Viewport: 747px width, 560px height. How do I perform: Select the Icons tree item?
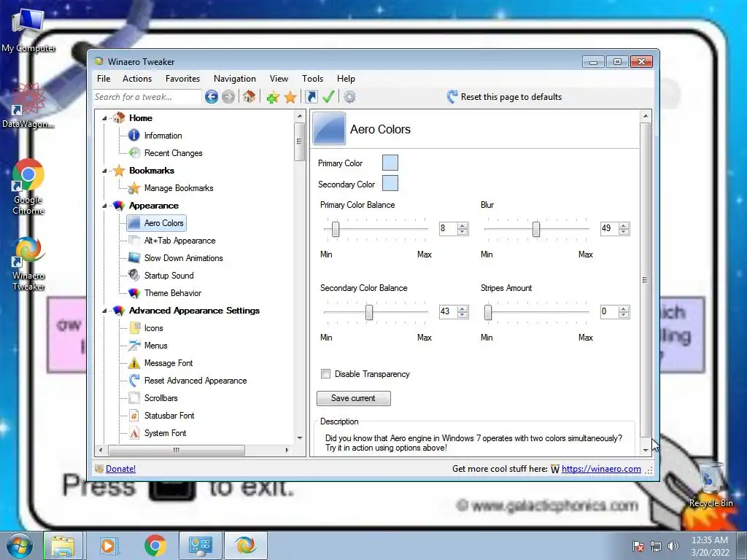153,328
